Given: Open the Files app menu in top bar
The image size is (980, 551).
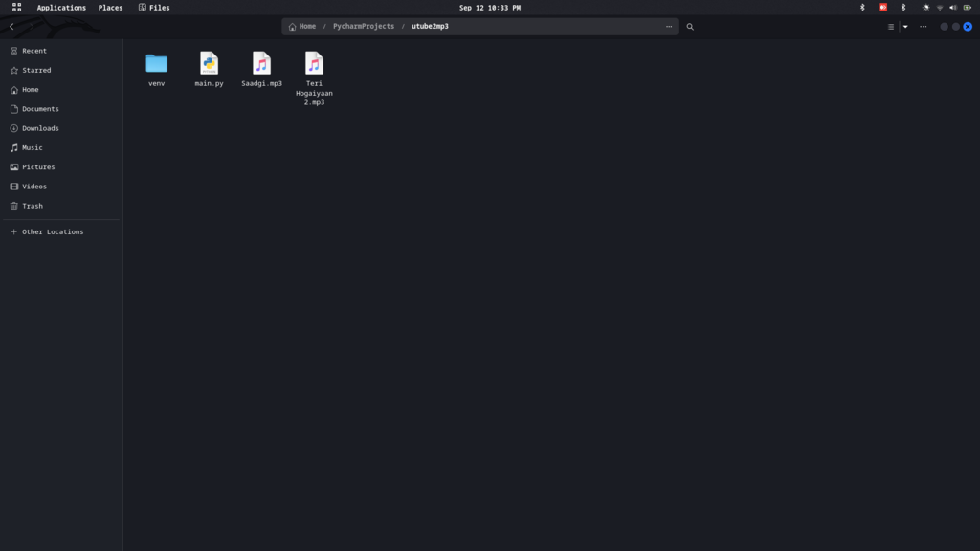Looking at the screenshot, I should pyautogui.click(x=154, y=8).
